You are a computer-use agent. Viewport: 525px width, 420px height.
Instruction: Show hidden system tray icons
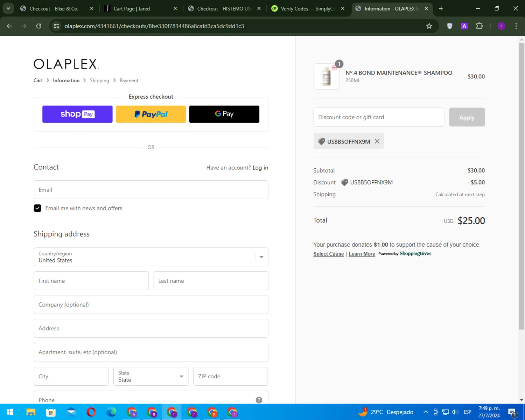coord(426,412)
